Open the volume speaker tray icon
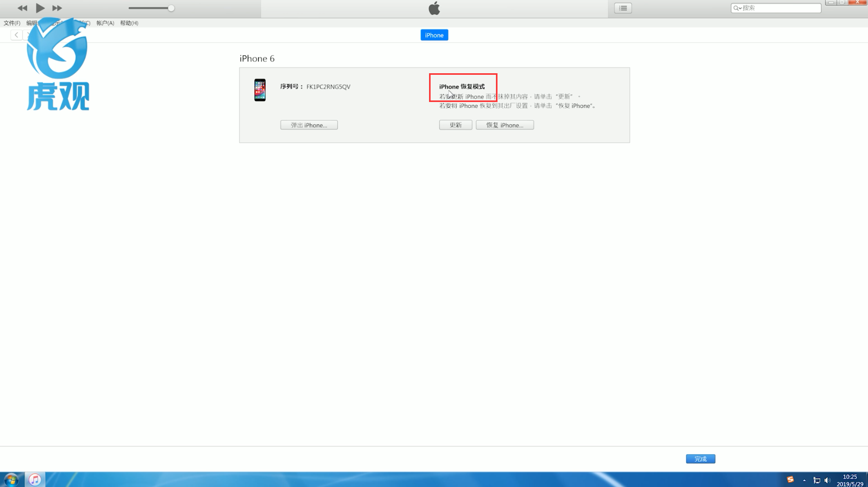868x487 pixels. pyautogui.click(x=827, y=480)
